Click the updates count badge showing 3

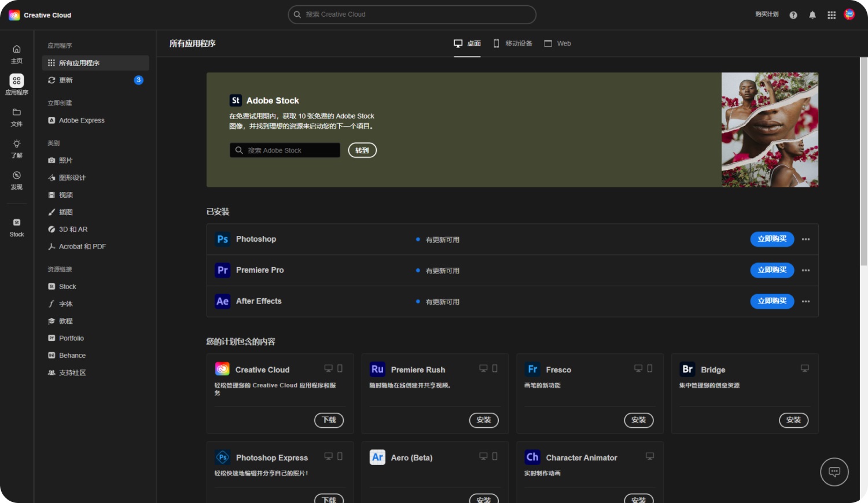click(x=139, y=80)
